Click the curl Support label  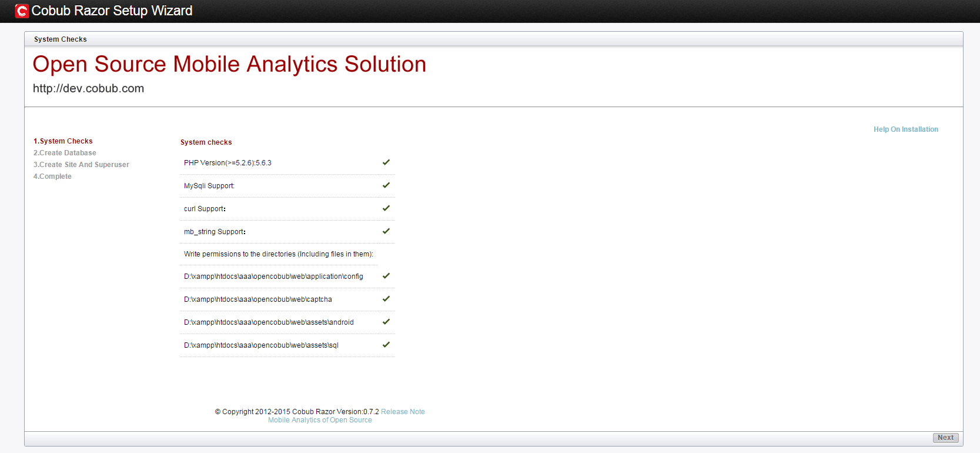pos(205,209)
